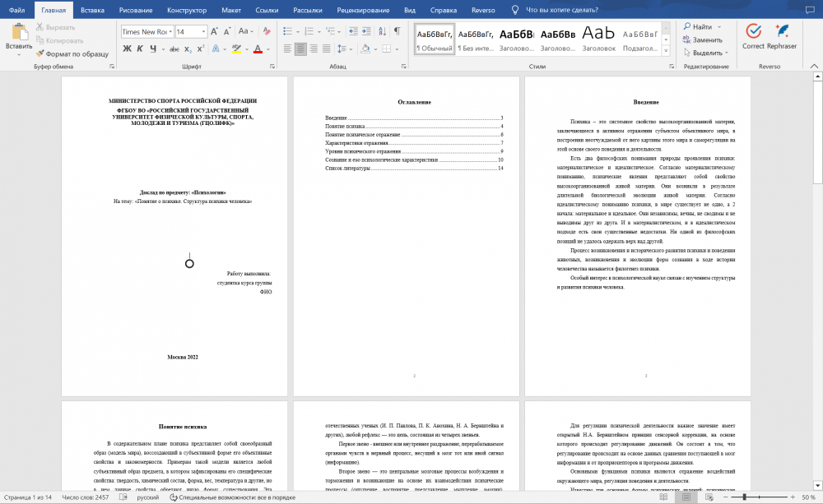
Task: Switch to Web Layout view in the status bar
Action: [x=709, y=497]
